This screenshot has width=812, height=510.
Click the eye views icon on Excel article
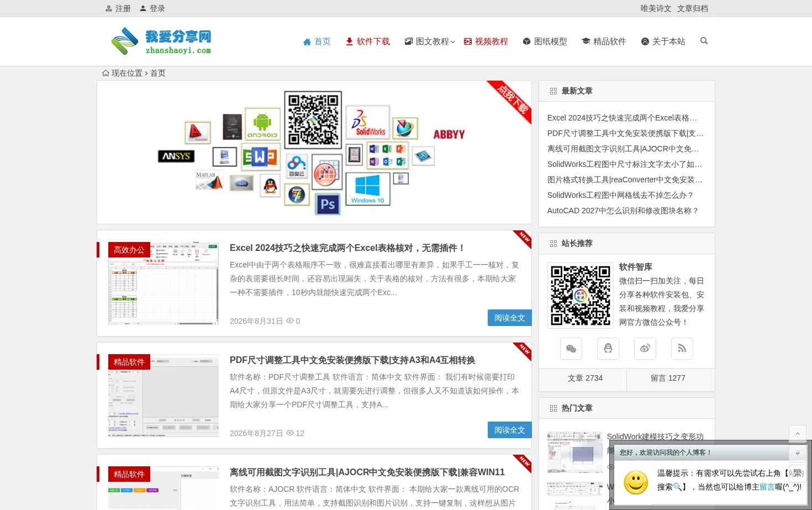click(290, 320)
